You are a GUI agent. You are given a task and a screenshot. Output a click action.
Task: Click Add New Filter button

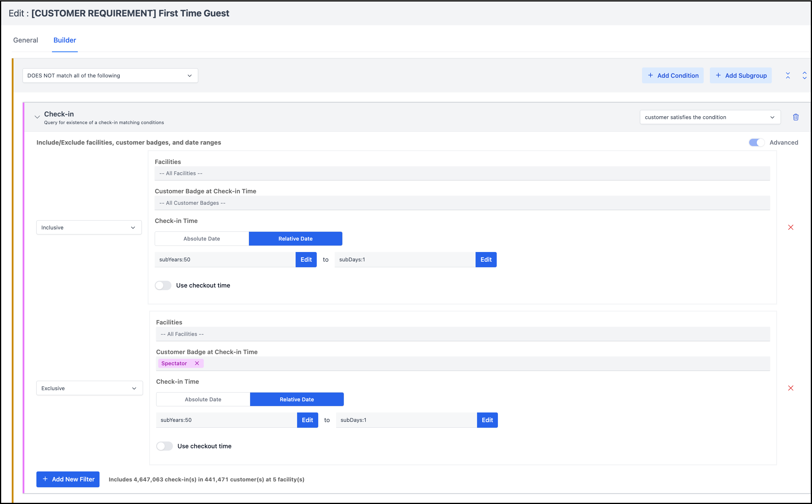pyautogui.click(x=68, y=479)
